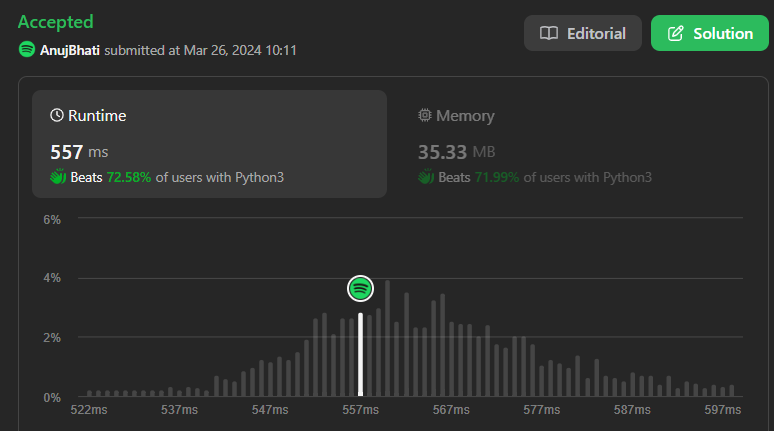This screenshot has height=431, width=774.
Task: Click the Memory chip icon
Action: (x=425, y=115)
